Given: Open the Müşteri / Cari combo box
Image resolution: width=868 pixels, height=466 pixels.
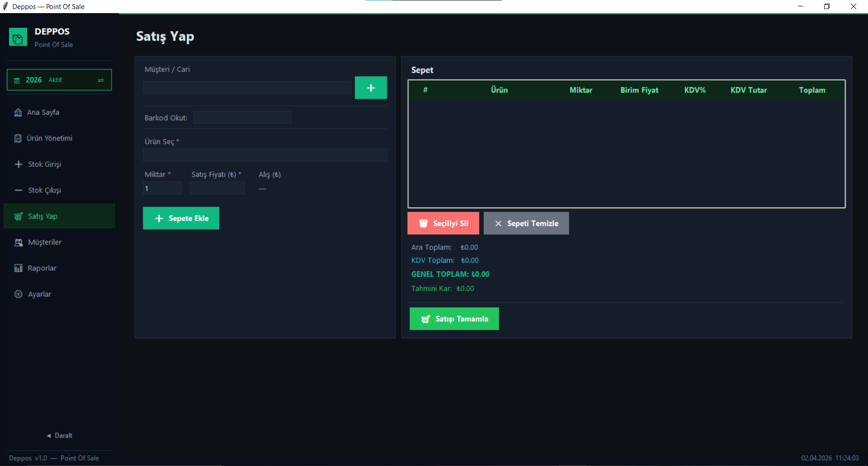Looking at the screenshot, I should pos(247,88).
